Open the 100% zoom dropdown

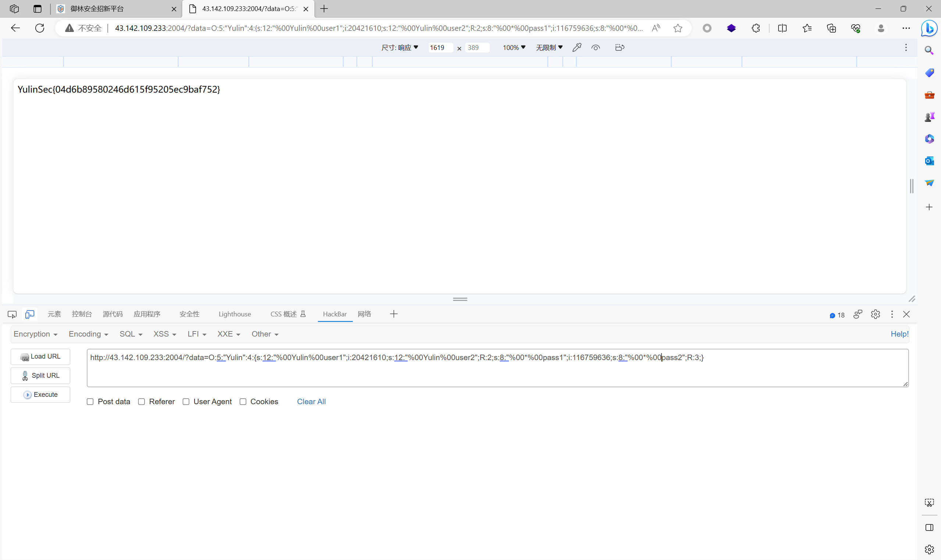(x=514, y=47)
